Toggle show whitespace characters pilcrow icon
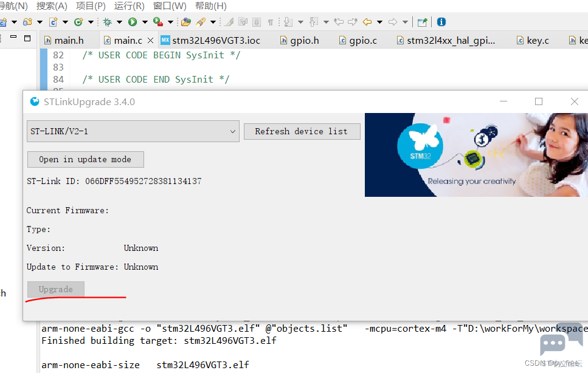The height and width of the screenshot is (373, 588). (271, 22)
